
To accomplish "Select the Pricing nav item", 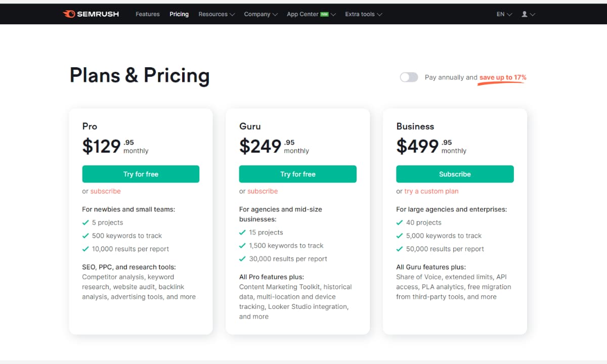I will 179,14.
